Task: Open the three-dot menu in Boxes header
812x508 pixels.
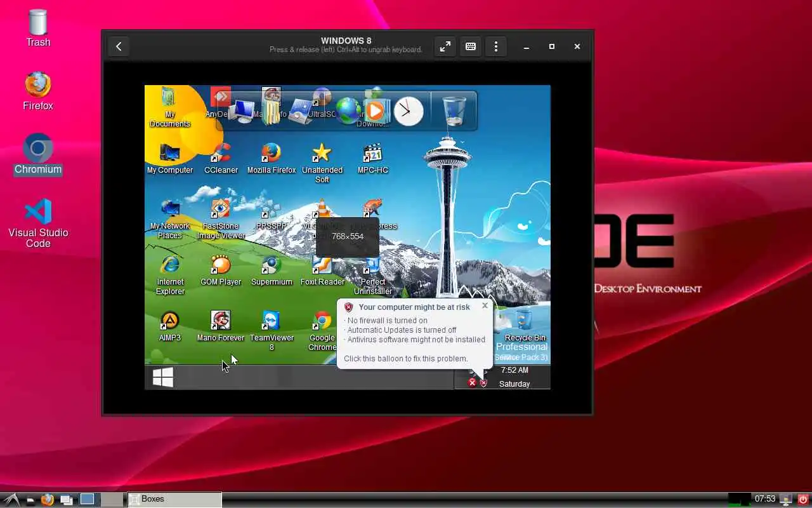Action: click(496, 46)
